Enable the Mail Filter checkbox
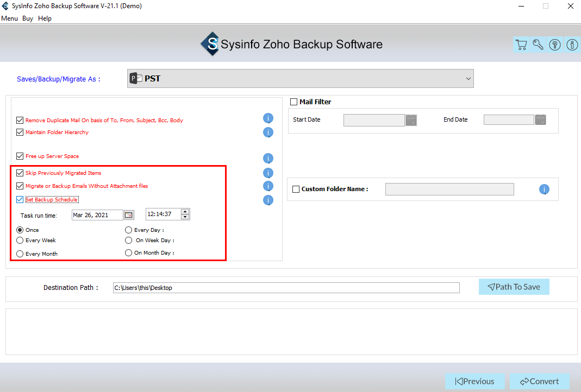 294,102
